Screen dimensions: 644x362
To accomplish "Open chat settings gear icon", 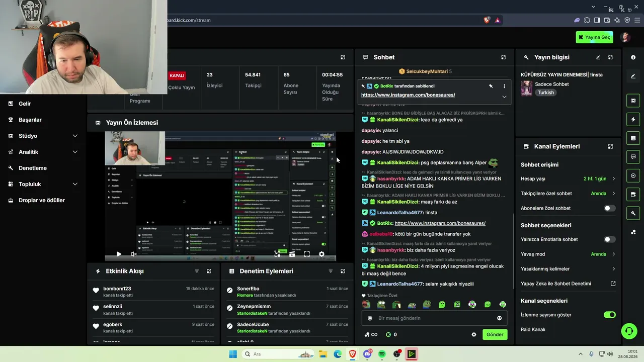I will pyautogui.click(x=473, y=334).
